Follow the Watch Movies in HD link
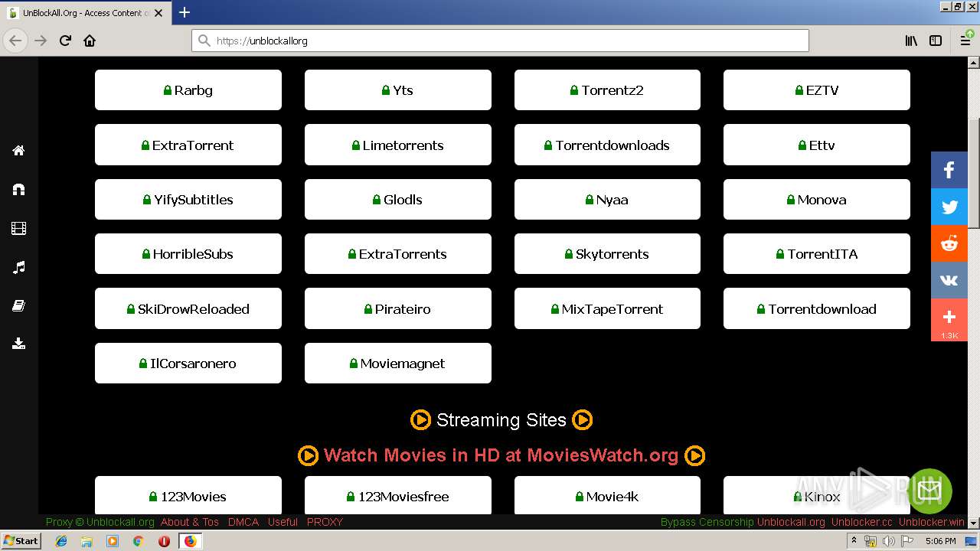 (x=501, y=455)
